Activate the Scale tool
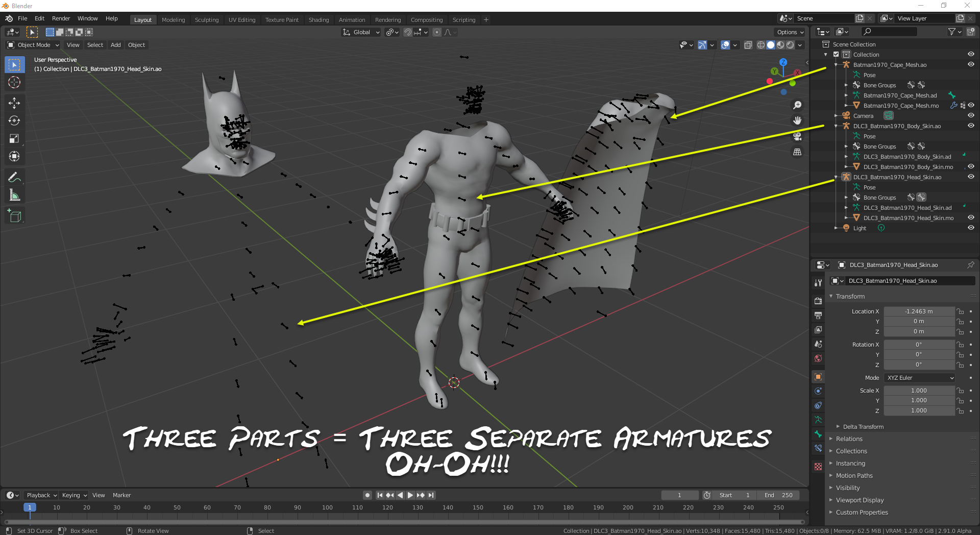 click(x=14, y=139)
